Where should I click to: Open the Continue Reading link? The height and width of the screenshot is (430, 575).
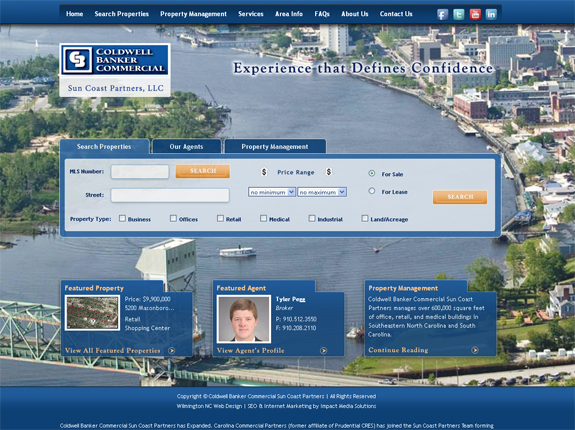click(398, 350)
